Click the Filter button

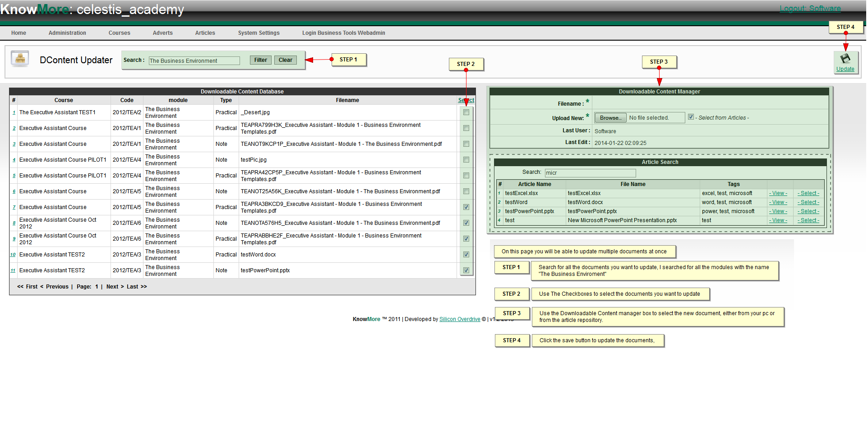pos(260,60)
